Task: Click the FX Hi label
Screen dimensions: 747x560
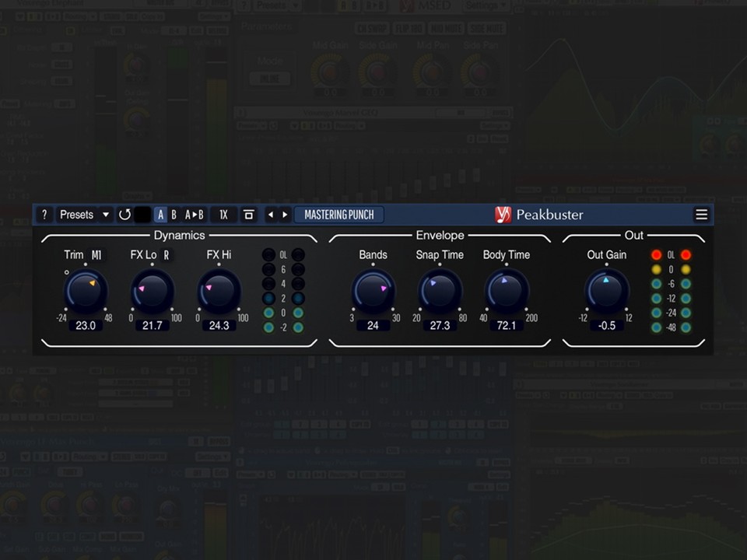Action: pyautogui.click(x=219, y=255)
